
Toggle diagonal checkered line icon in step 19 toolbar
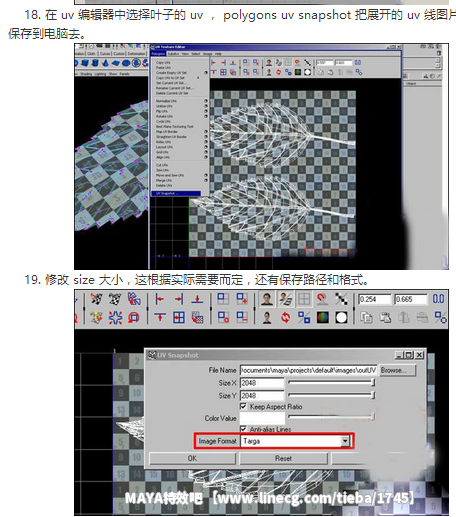pos(341,299)
